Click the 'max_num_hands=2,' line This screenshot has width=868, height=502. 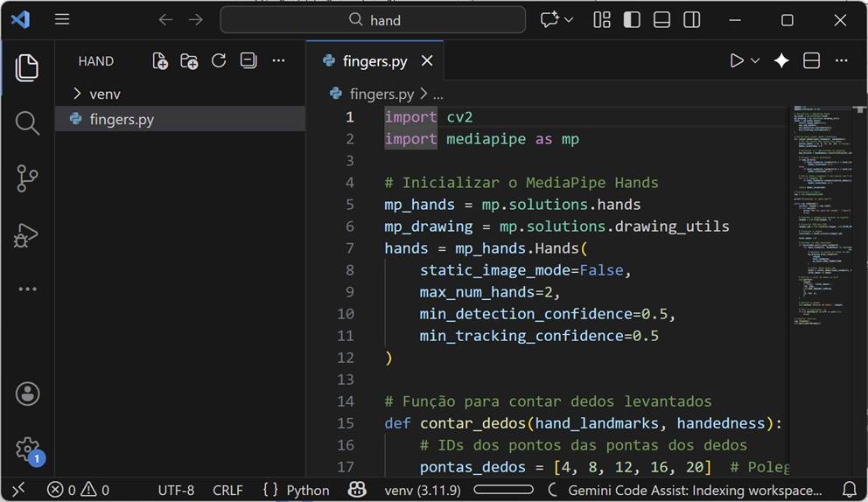489,292
